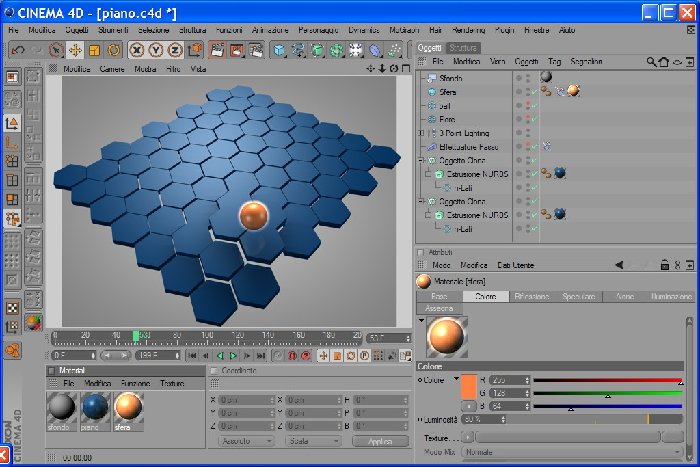The width and height of the screenshot is (700, 467).
Task: Switch the world/object coordinate system icon
Action: 195,50
